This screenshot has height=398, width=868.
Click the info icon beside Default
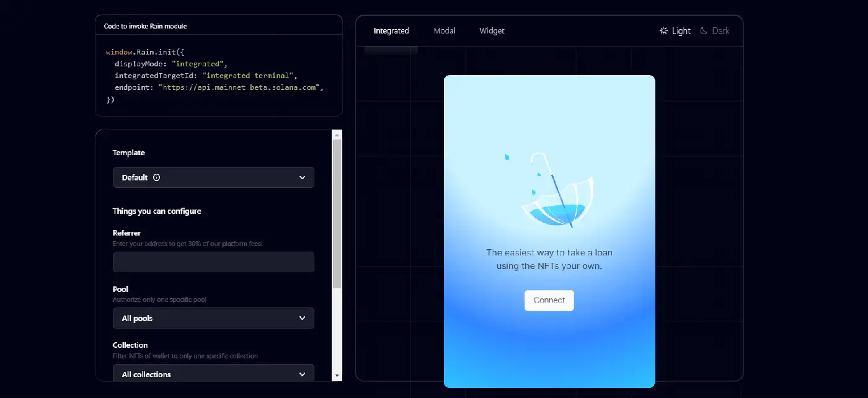tap(156, 177)
